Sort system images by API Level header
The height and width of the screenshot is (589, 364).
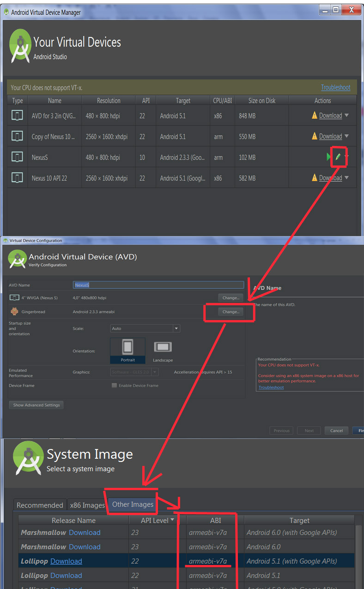point(158,520)
